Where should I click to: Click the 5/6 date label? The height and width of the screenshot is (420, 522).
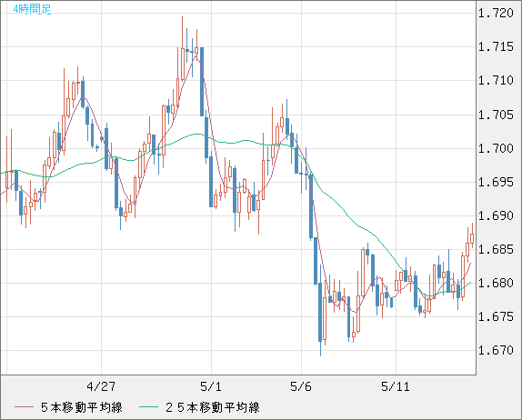click(301, 386)
